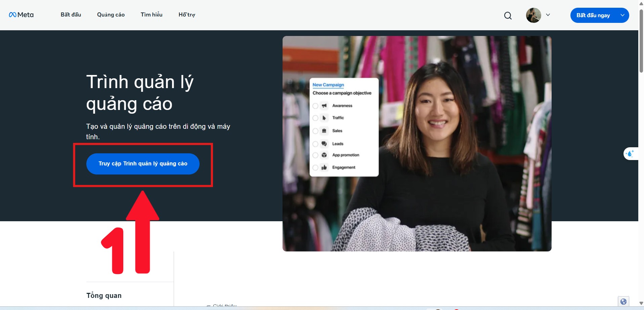Click the thumbs-up icon beside Engagement
The width and height of the screenshot is (644, 310).
(x=324, y=167)
